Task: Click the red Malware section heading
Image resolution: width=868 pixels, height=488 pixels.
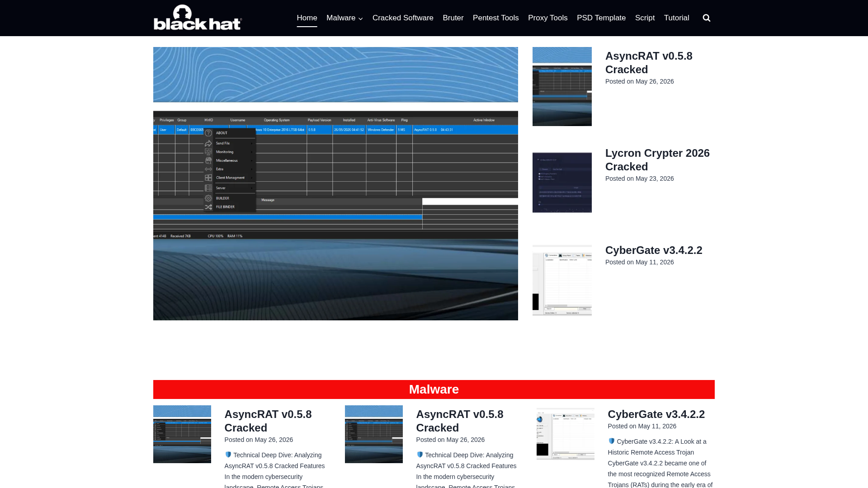Action: click(x=434, y=389)
